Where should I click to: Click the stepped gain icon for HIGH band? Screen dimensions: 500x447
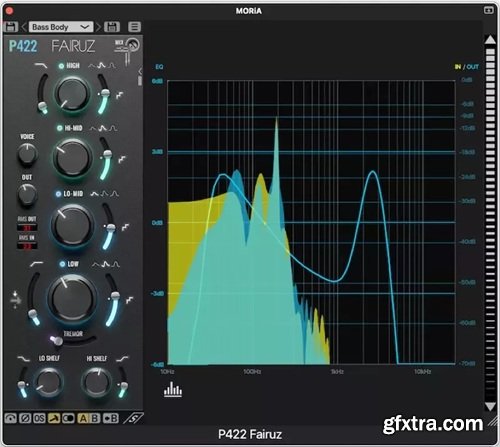point(119,96)
